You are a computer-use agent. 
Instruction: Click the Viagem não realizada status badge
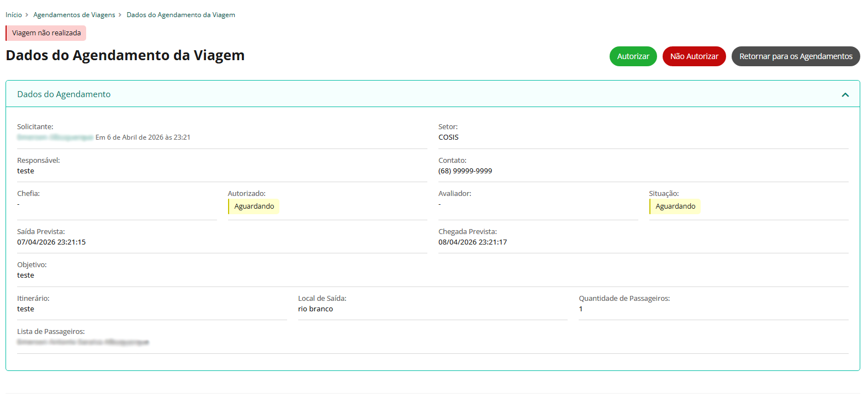[46, 33]
